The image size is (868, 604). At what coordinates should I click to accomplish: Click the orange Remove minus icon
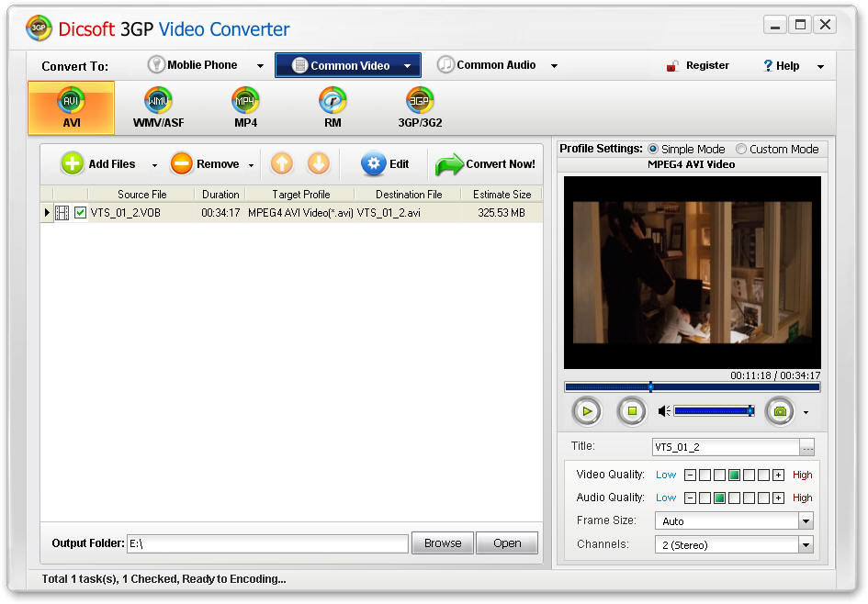click(181, 163)
